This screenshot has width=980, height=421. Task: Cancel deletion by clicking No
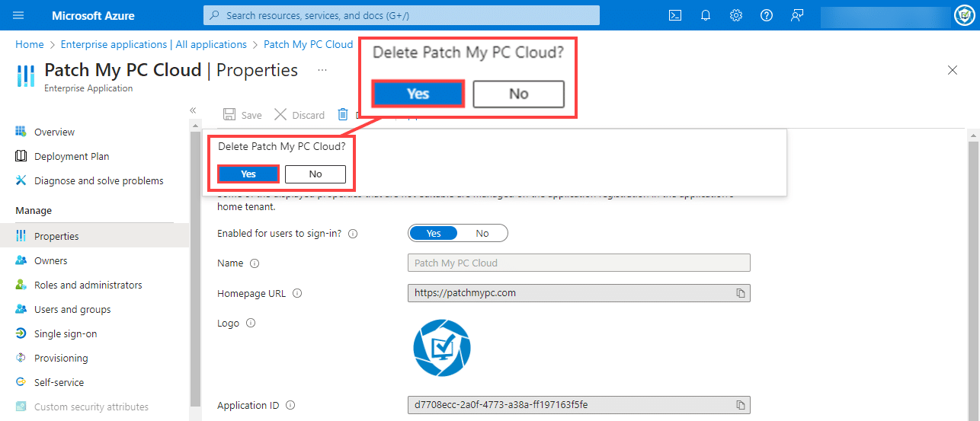(315, 174)
